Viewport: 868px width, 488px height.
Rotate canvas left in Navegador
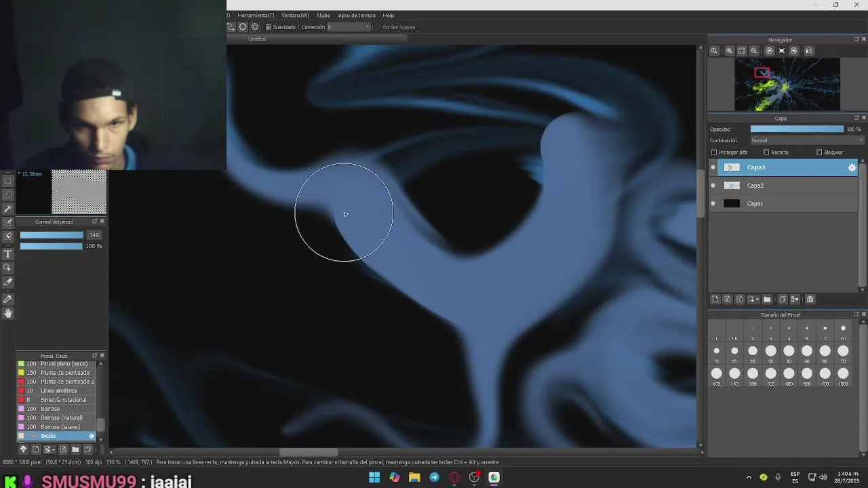coord(769,51)
